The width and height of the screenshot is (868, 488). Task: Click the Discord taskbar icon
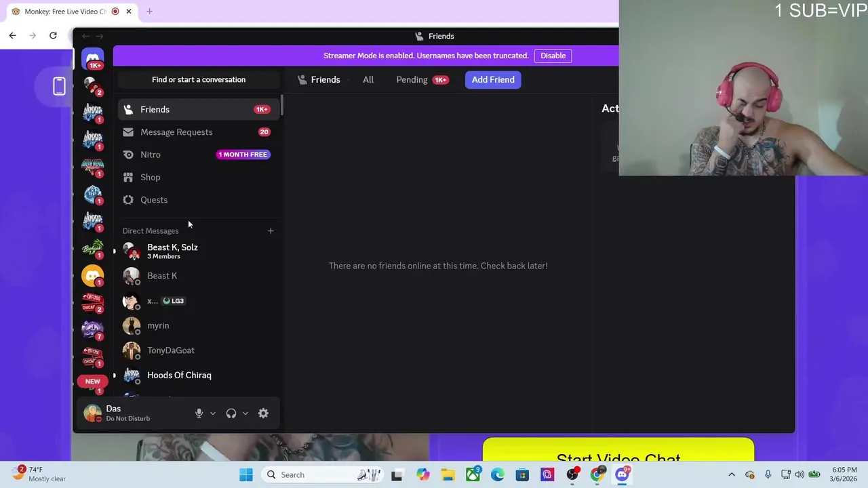(622, 474)
